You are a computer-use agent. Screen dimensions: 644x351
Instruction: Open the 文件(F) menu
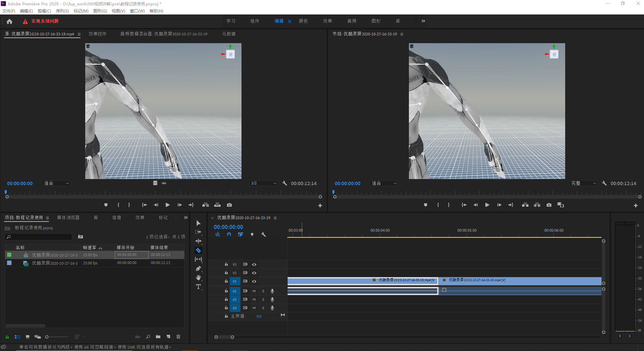click(9, 11)
